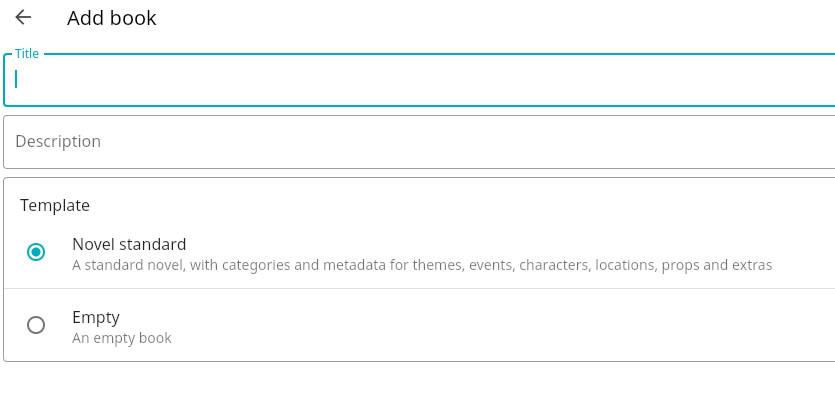Select the Novel standard radio button

(x=36, y=252)
